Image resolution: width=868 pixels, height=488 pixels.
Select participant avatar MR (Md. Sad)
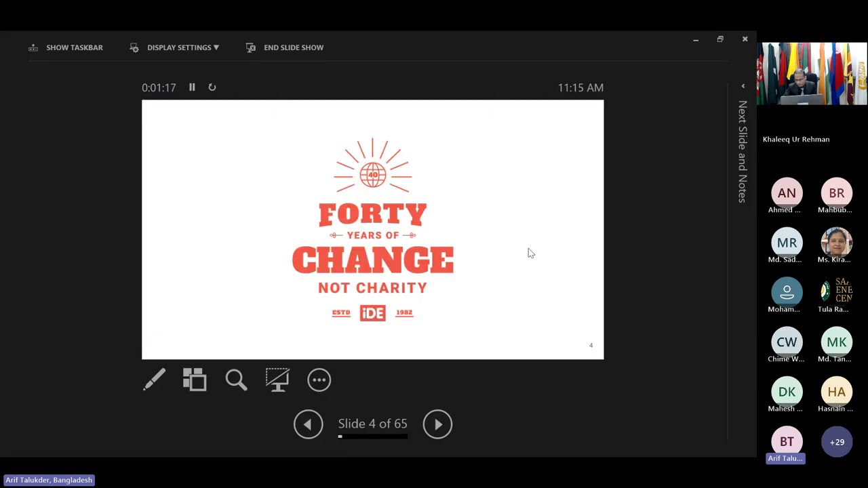(787, 243)
